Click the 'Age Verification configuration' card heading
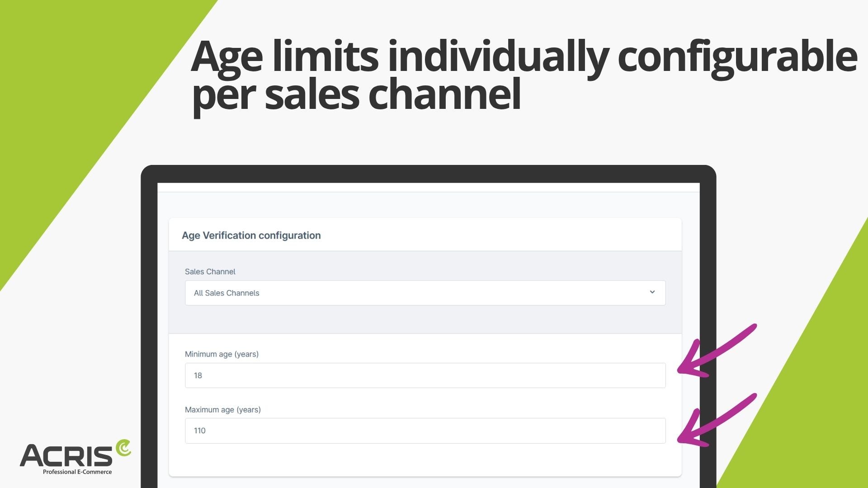Image resolution: width=868 pixels, height=488 pixels. [x=251, y=235]
